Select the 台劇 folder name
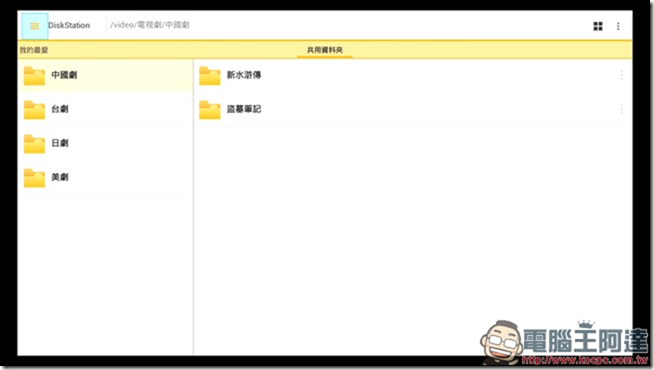The image size is (654, 370). pos(60,109)
